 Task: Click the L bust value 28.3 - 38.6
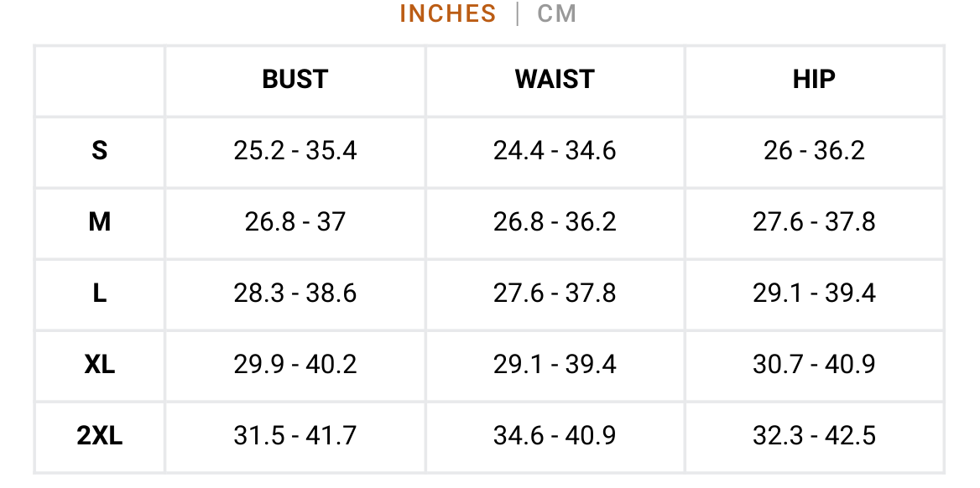coord(295,293)
